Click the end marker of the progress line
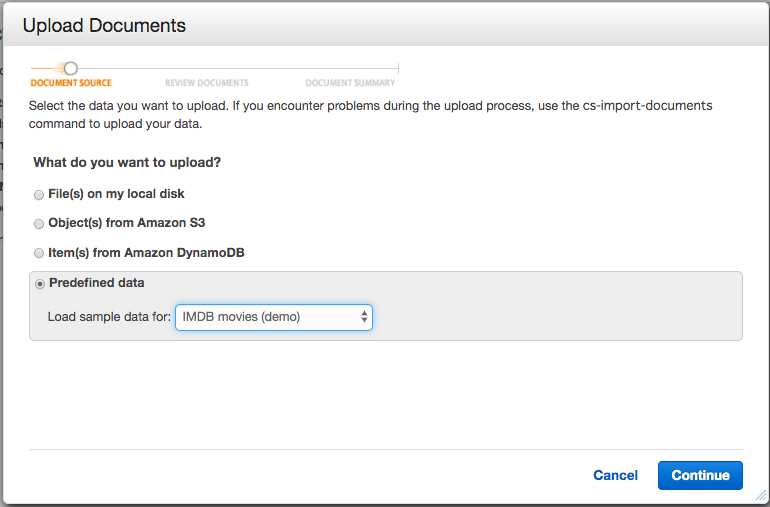 click(398, 68)
